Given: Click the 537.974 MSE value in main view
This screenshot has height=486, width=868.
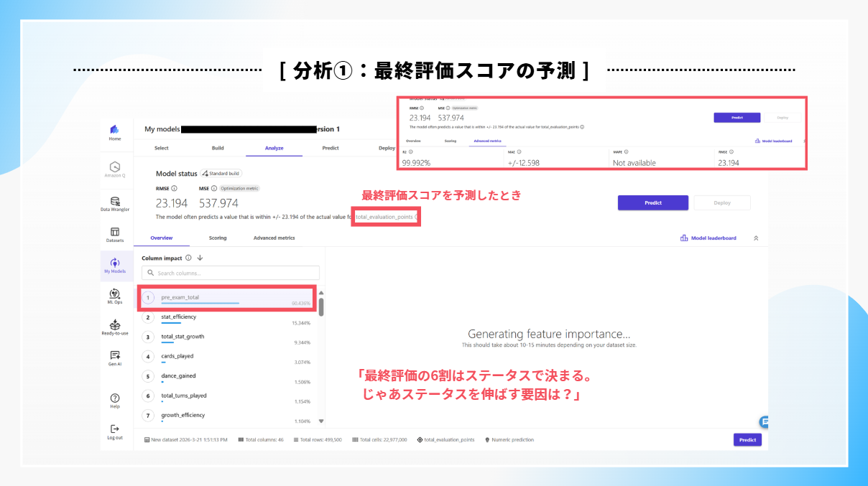Looking at the screenshot, I should pyautogui.click(x=218, y=203).
